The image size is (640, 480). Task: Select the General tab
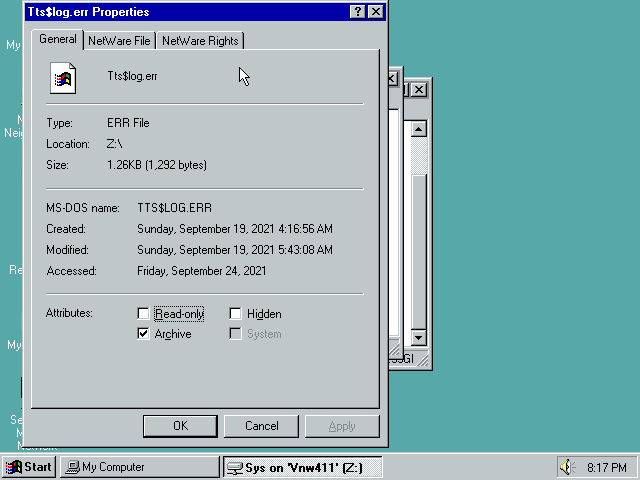click(x=58, y=39)
